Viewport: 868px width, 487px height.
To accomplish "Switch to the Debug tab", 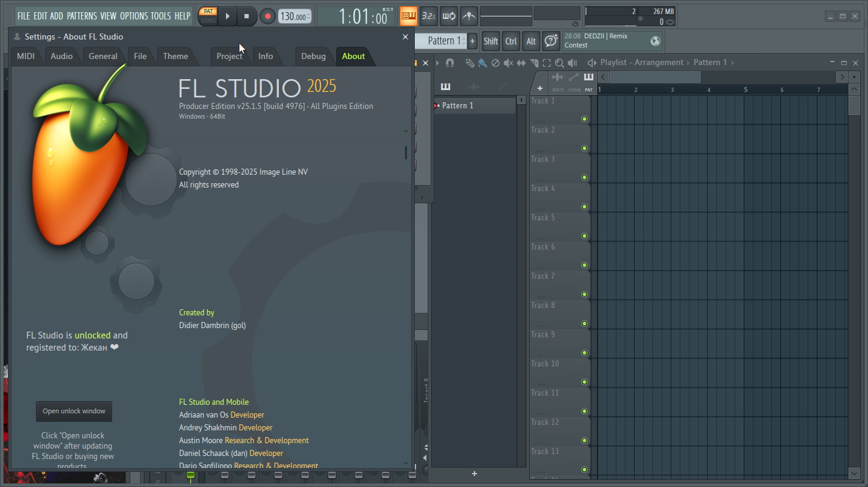I will pyautogui.click(x=313, y=56).
